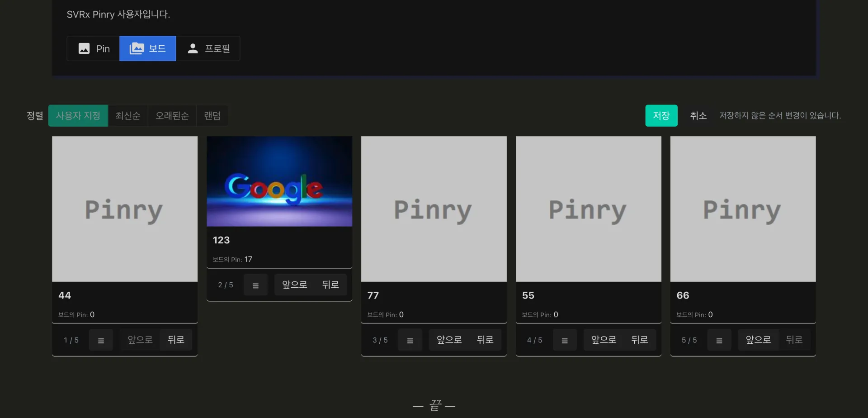Click the drag handle icon on board 66

[x=719, y=340]
